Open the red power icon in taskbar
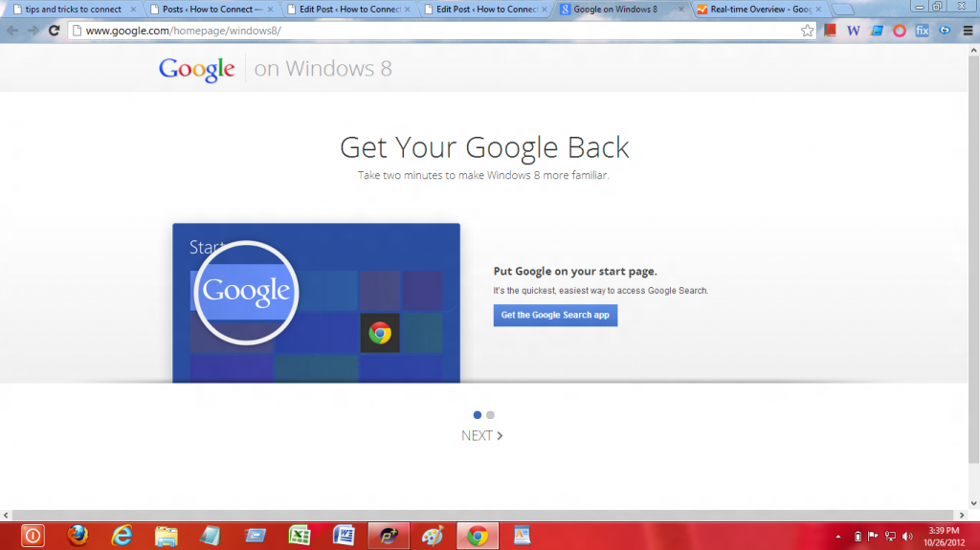980x550 pixels. [x=33, y=536]
